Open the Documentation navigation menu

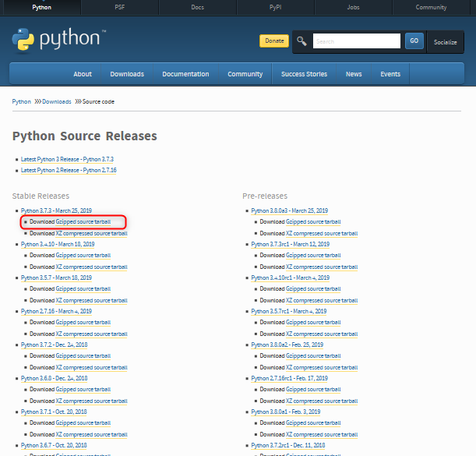(x=185, y=74)
